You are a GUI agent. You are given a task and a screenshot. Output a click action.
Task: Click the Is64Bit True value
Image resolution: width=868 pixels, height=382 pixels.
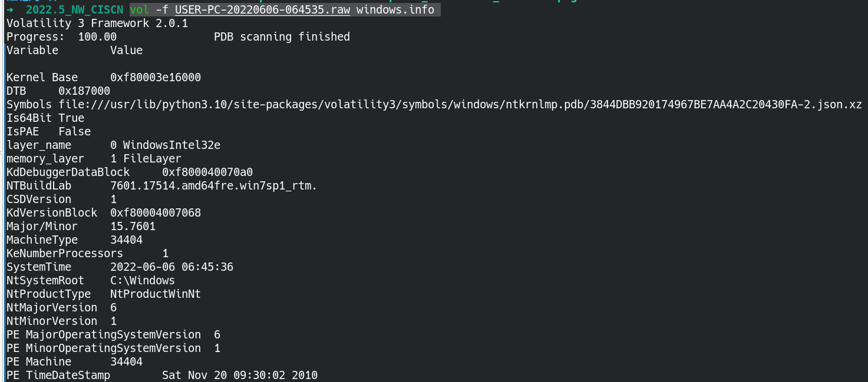pos(71,118)
